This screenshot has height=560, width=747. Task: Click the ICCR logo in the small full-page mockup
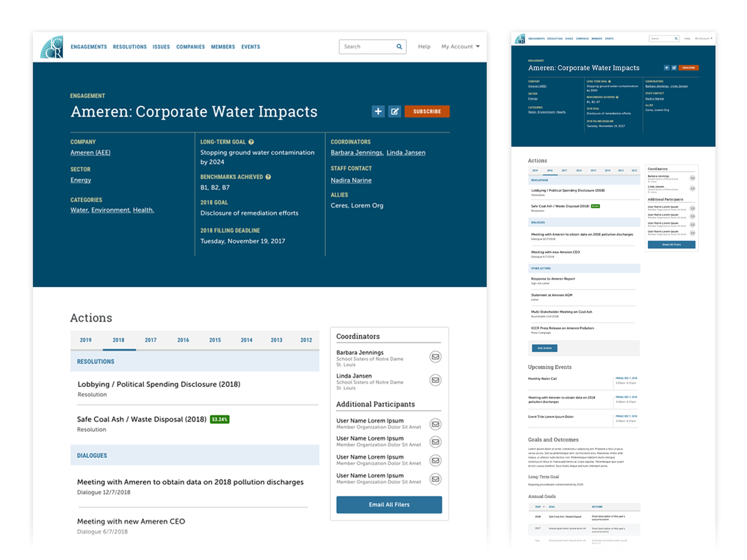click(520, 39)
